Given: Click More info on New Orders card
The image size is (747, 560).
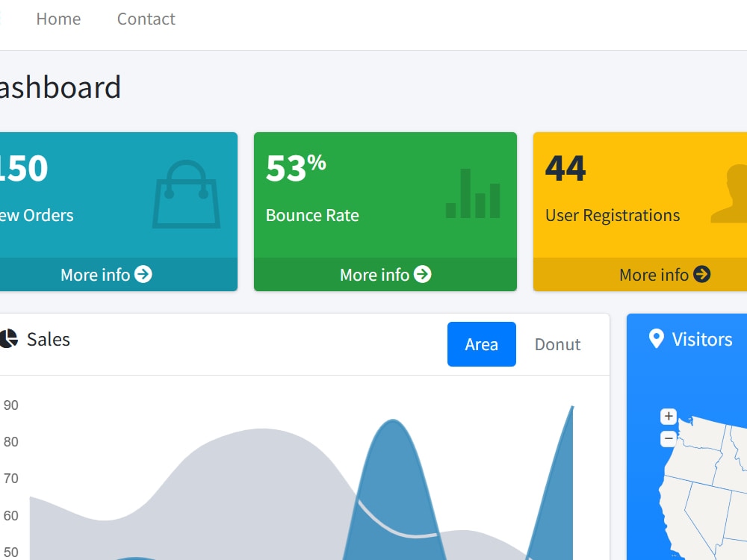Looking at the screenshot, I should tap(106, 275).
